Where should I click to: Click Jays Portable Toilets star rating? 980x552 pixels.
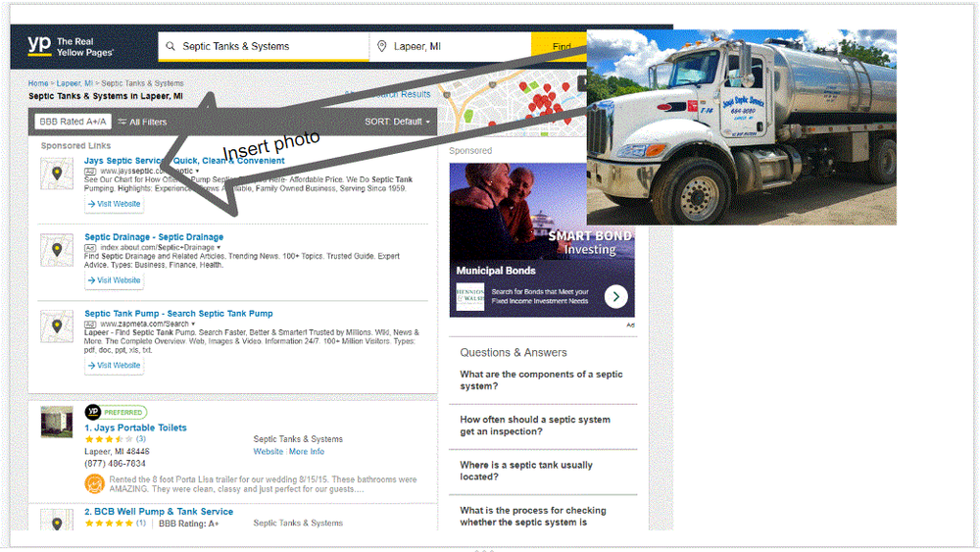pyautogui.click(x=110, y=439)
